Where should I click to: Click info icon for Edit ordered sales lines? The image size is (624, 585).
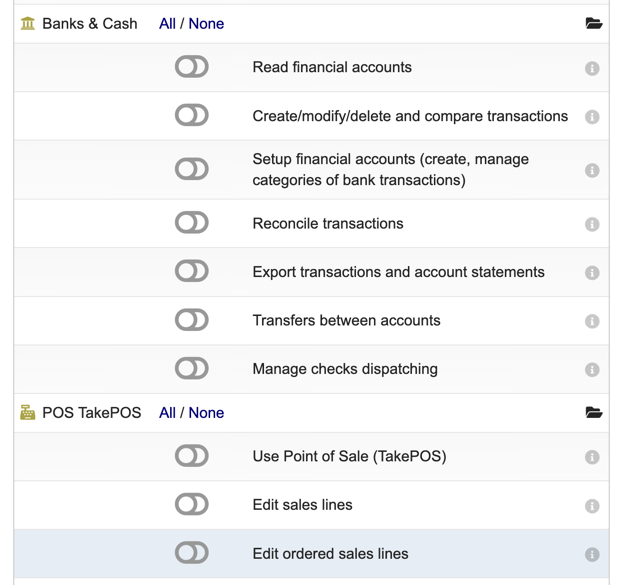(592, 554)
